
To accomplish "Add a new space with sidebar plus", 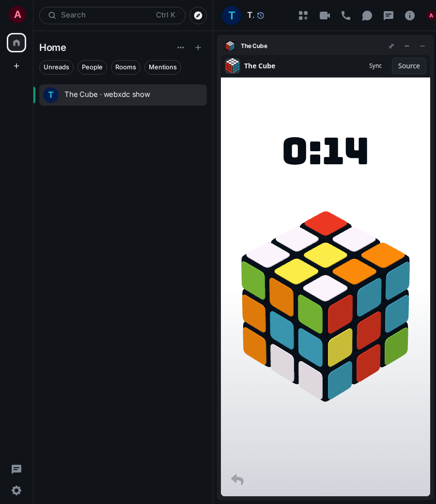I will click(x=16, y=66).
